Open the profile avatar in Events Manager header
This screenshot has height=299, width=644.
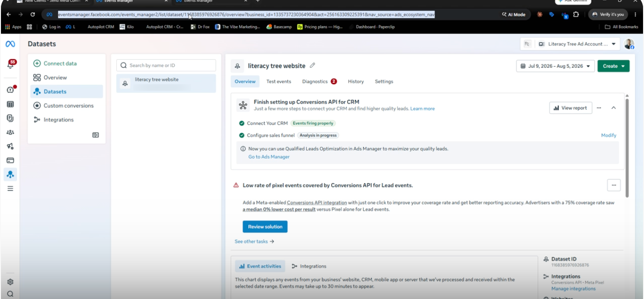coord(629,44)
